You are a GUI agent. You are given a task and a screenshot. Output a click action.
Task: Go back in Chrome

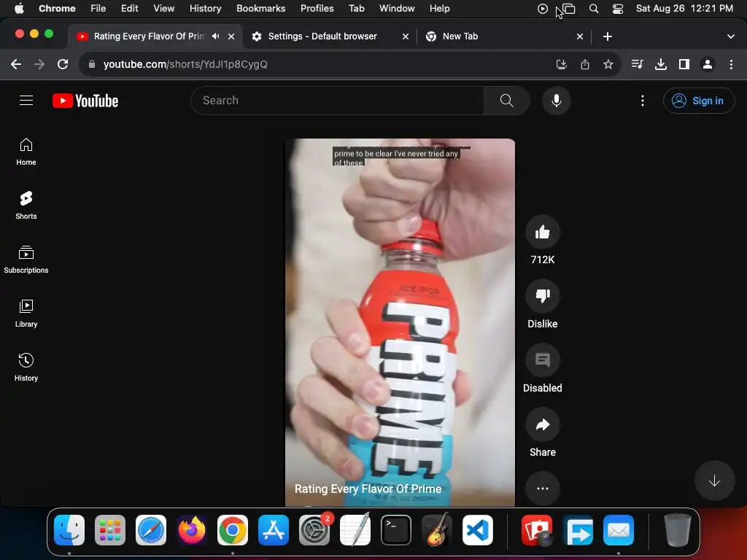(16, 64)
